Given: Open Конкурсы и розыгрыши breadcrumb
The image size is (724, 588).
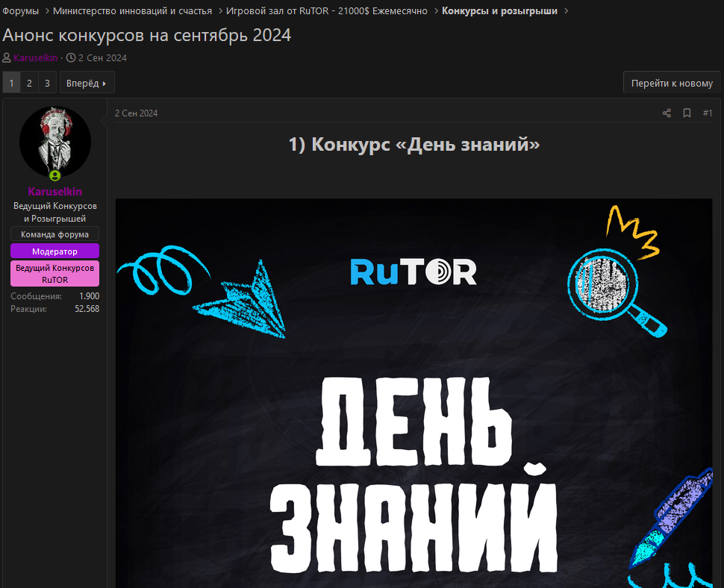Looking at the screenshot, I should pyautogui.click(x=499, y=10).
